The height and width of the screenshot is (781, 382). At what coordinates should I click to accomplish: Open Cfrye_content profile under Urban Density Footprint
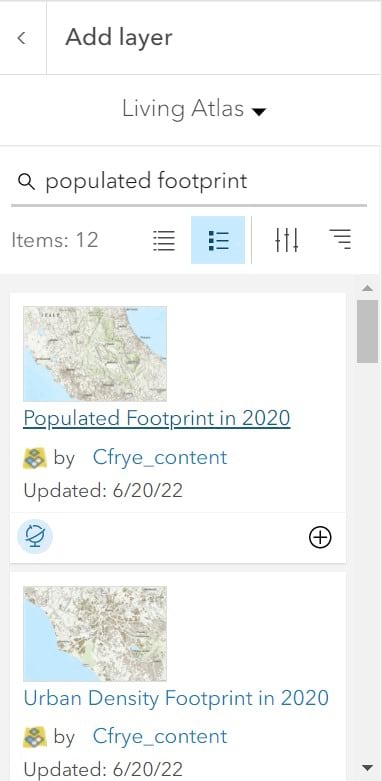160,737
